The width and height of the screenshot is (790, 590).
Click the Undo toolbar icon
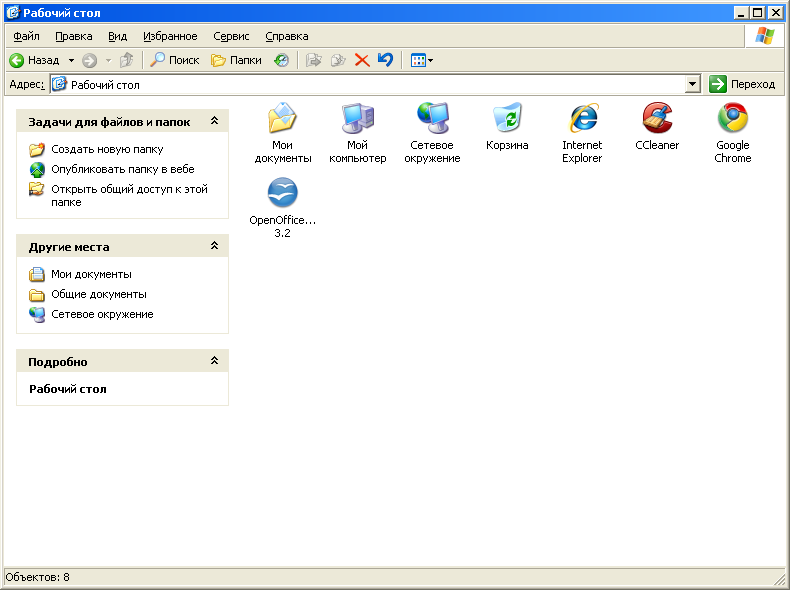(385, 60)
